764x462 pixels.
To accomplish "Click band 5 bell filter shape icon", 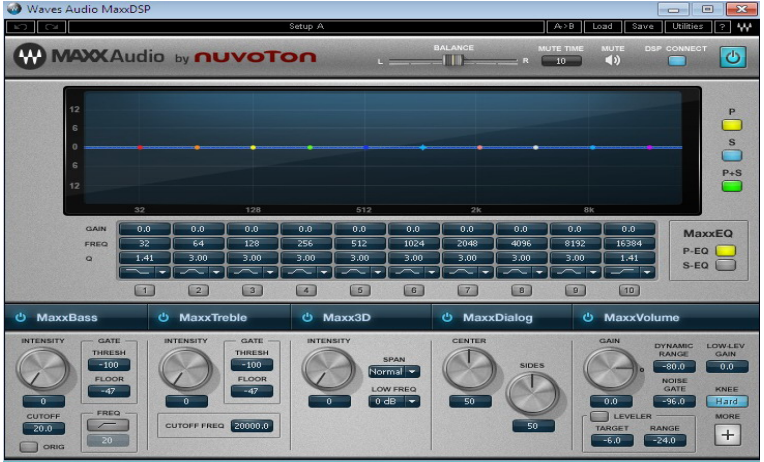I will coord(353,272).
